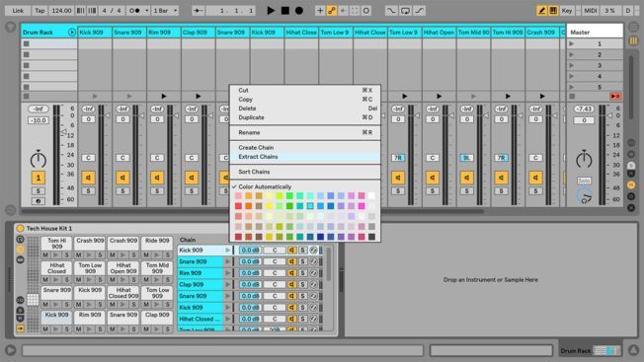Screen dimensions: 644x362
Task: Click the Kick 909 chain volume 0.0 dB
Action: (250, 250)
